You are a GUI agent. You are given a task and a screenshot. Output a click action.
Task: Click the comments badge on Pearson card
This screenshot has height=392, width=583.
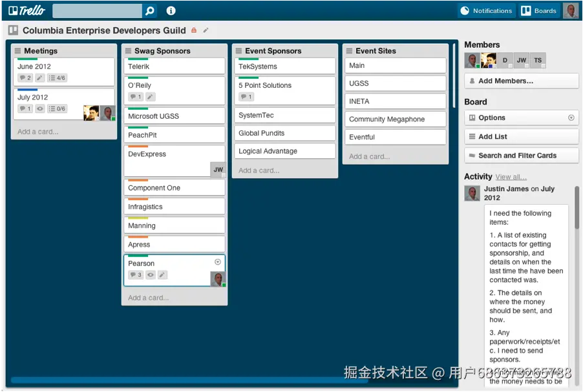click(x=136, y=274)
